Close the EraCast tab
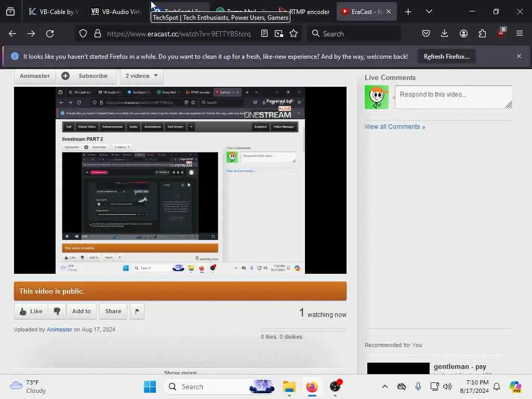The image size is (532, 399). (389, 11)
